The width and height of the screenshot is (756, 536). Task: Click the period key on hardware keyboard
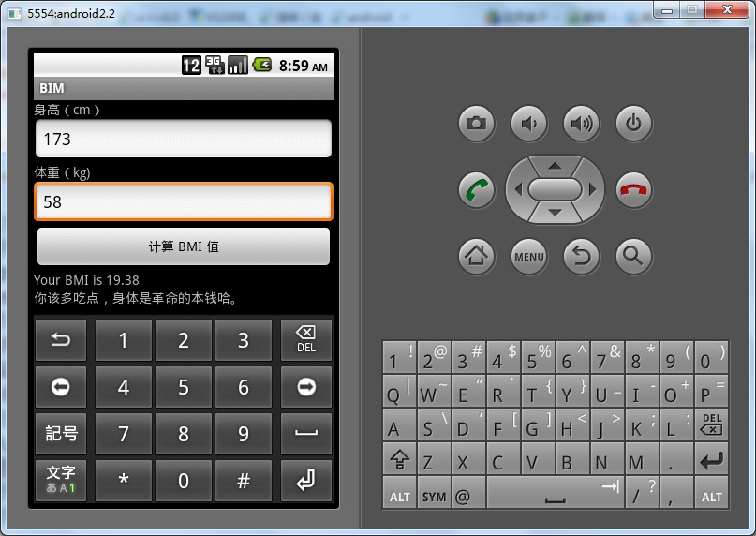click(x=677, y=459)
